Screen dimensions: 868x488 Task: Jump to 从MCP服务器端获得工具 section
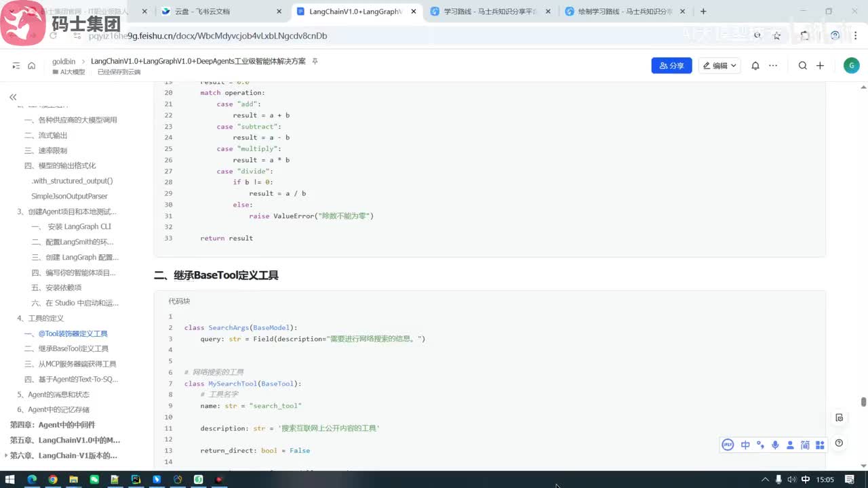[71, 364]
